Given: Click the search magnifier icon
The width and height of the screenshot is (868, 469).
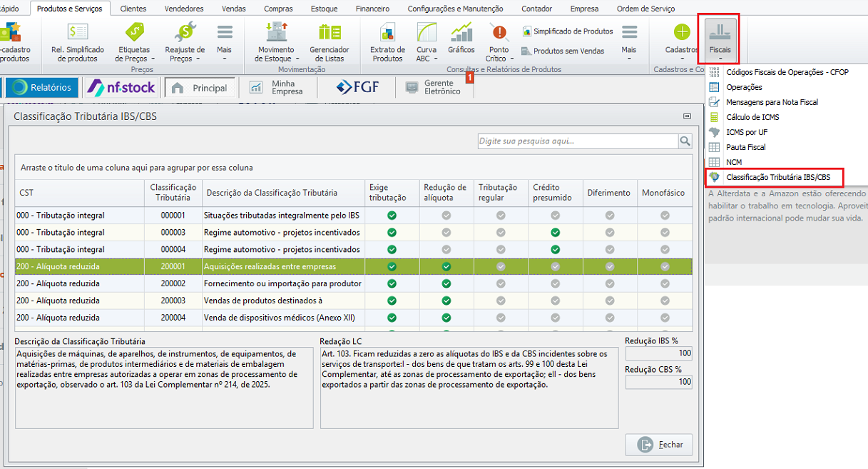Looking at the screenshot, I should pyautogui.click(x=685, y=141).
